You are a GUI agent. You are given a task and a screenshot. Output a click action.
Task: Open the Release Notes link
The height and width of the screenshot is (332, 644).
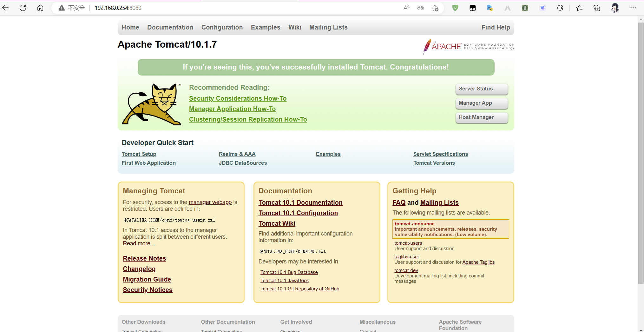click(x=144, y=258)
